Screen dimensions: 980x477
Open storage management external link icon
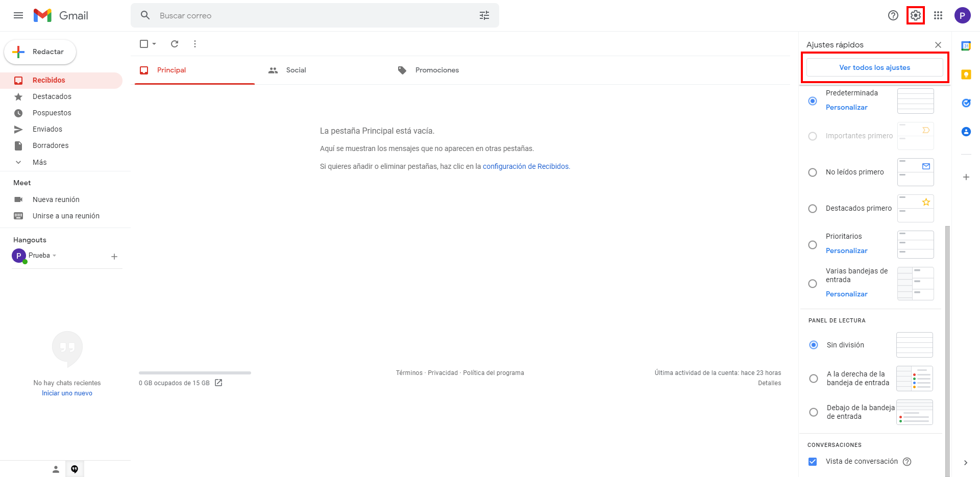tap(218, 383)
